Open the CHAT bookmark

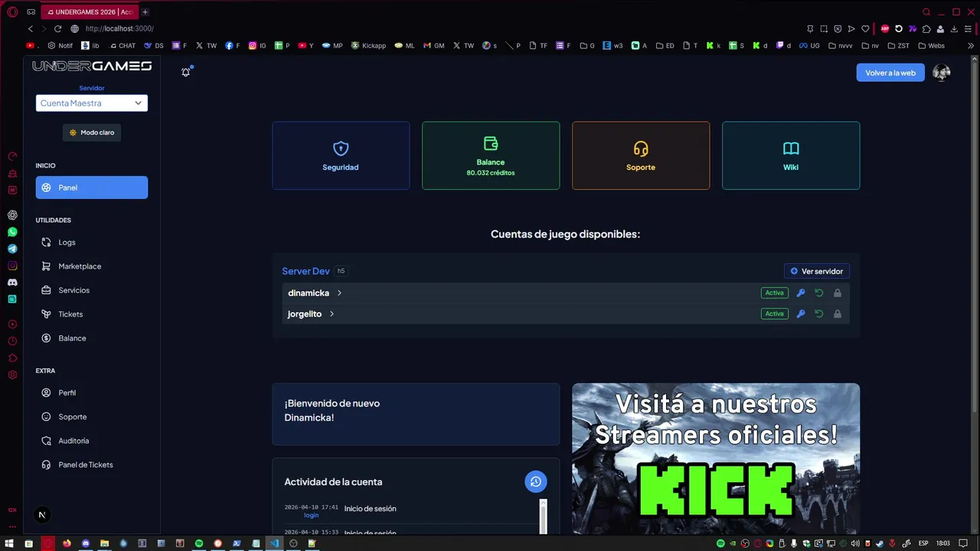[122, 46]
